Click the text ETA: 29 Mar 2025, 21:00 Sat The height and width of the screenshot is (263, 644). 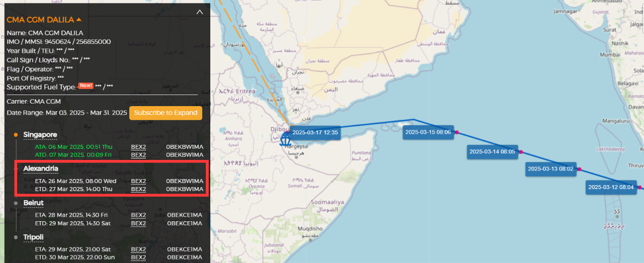coord(73,249)
